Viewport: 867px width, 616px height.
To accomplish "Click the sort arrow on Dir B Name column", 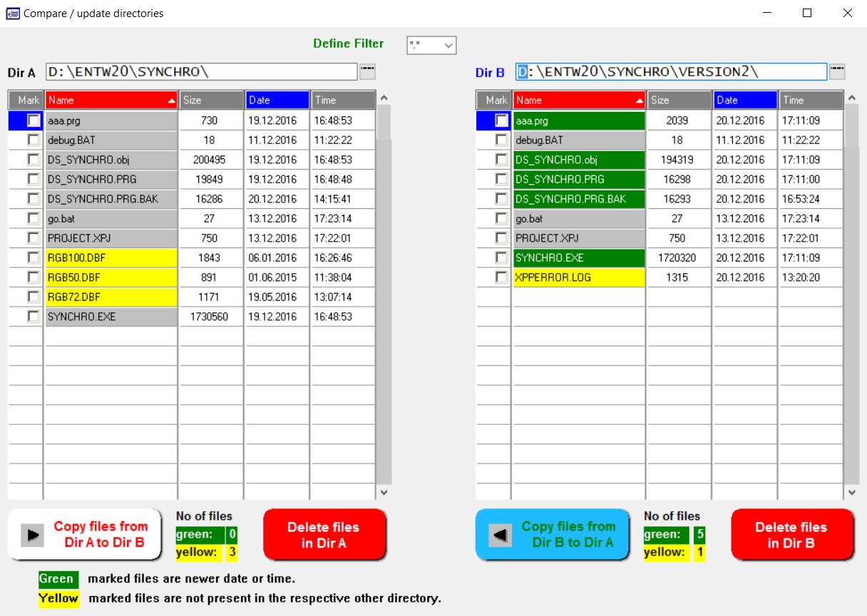I will pyautogui.click(x=640, y=101).
